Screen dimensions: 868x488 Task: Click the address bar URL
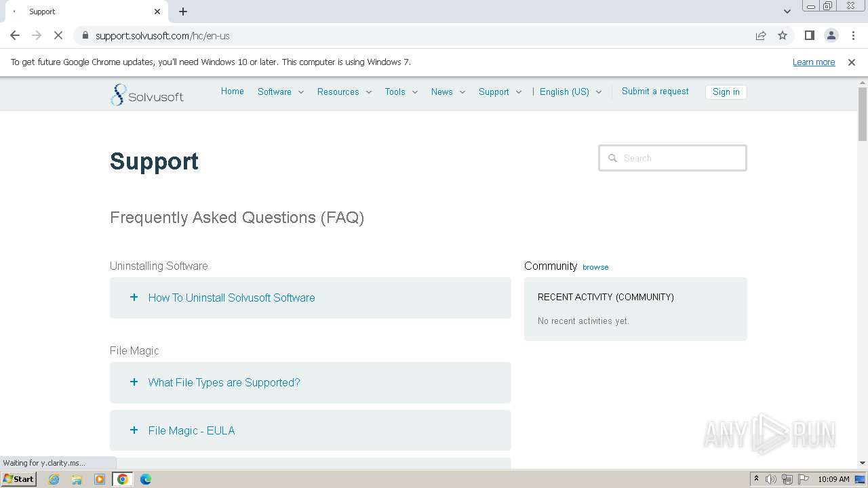pos(163,35)
